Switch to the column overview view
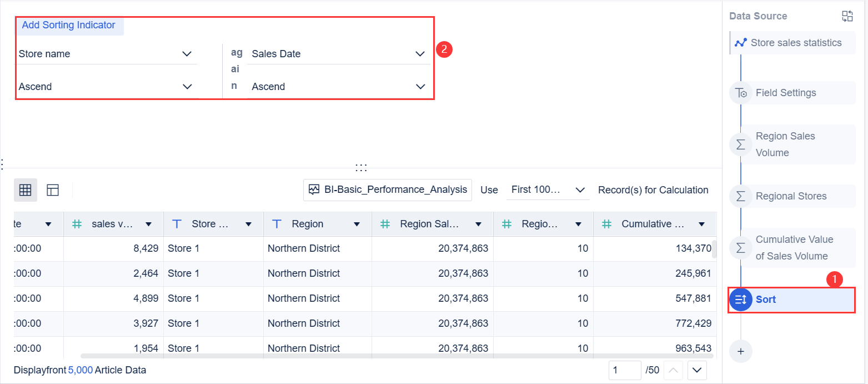The image size is (868, 384). (53, 189)
